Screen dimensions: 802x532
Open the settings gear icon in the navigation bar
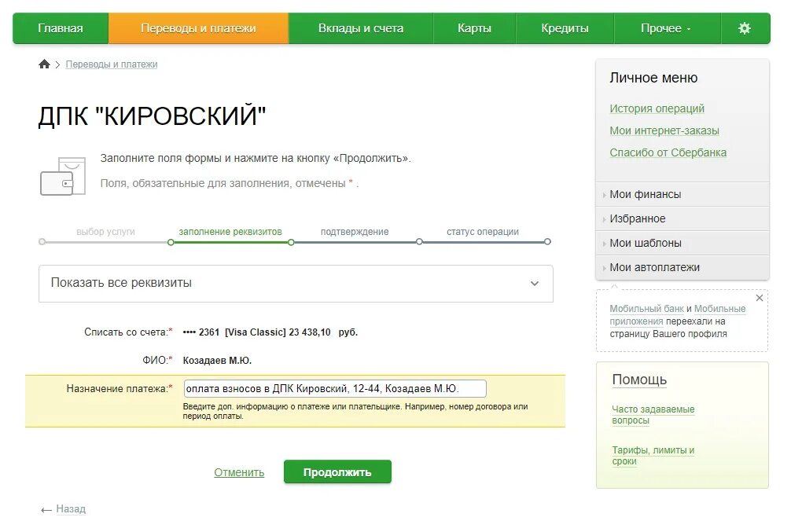coord(745,28)
